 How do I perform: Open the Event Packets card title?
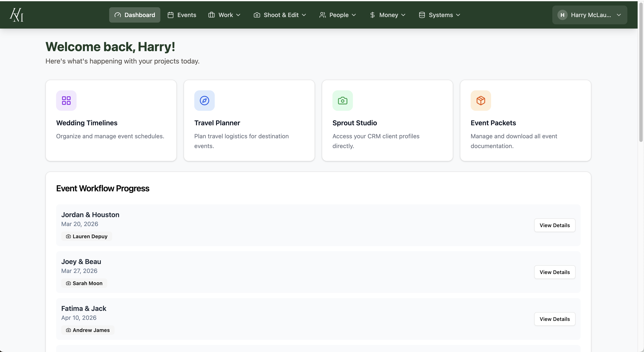[493, 123]
